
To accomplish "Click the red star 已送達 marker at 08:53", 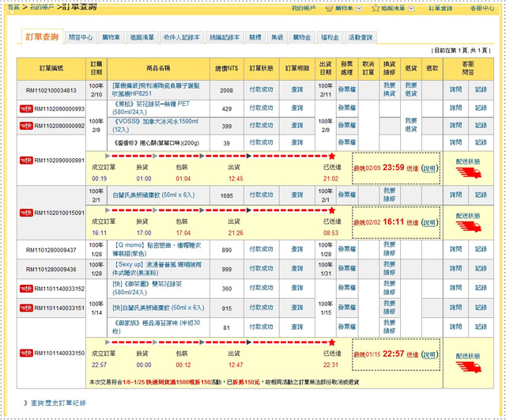I will pos(331,210).
